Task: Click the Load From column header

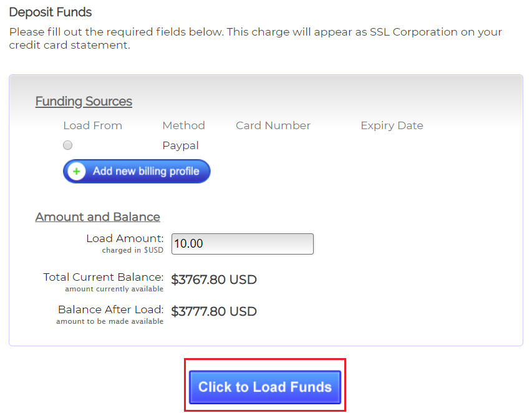Action: [x=92, y=125]
